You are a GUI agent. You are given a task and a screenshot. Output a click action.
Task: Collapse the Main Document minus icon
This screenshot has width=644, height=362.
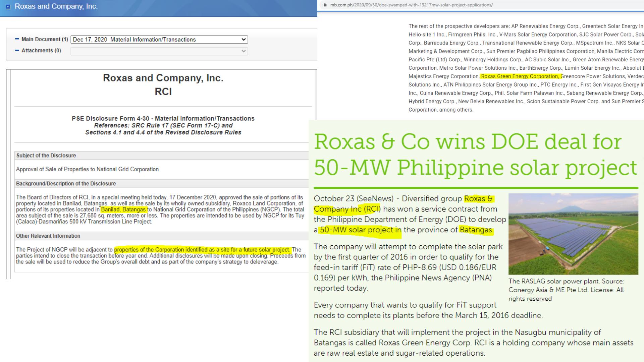pyautogui.click(x=17, y=39)
